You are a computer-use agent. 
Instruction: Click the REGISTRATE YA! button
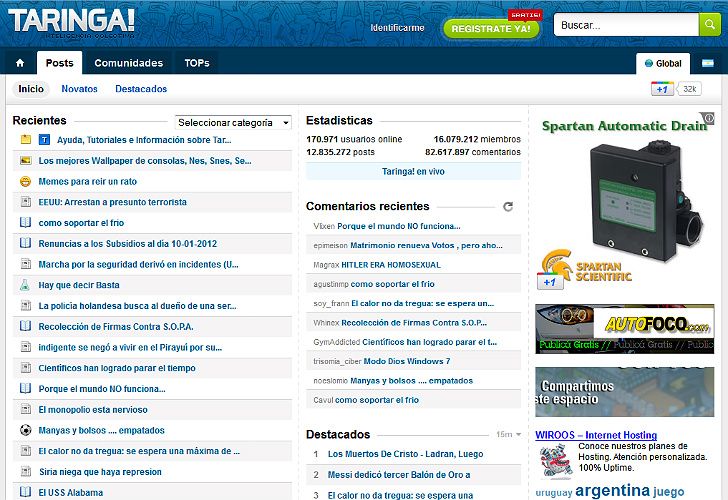(x=491, y=28)
